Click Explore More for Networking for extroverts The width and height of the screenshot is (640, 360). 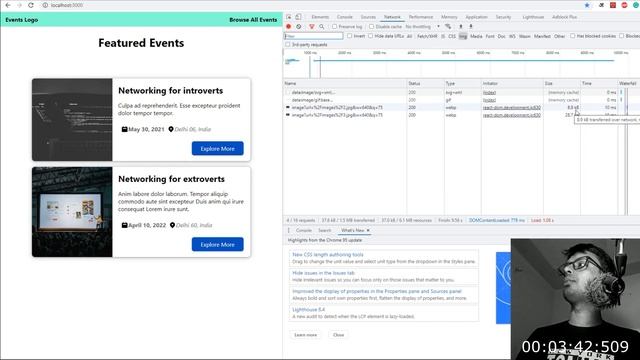click(218, 244)
